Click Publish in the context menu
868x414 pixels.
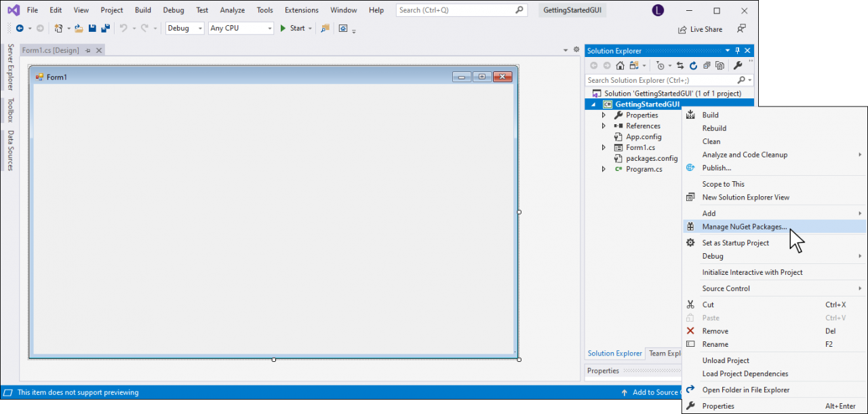pyautogui.click(x=774, y=168)
